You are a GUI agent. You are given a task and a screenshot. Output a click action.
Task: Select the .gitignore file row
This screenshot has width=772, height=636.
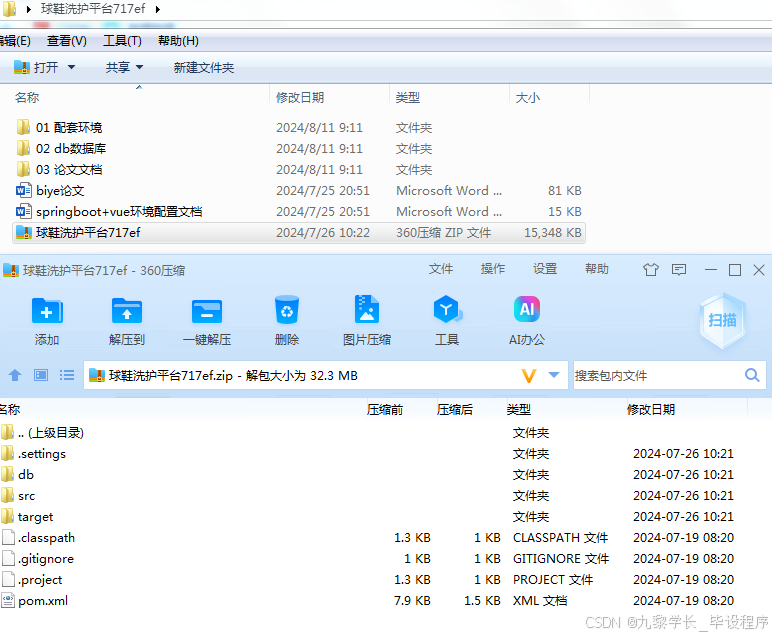pyautogui.click(x=374, y=559)
